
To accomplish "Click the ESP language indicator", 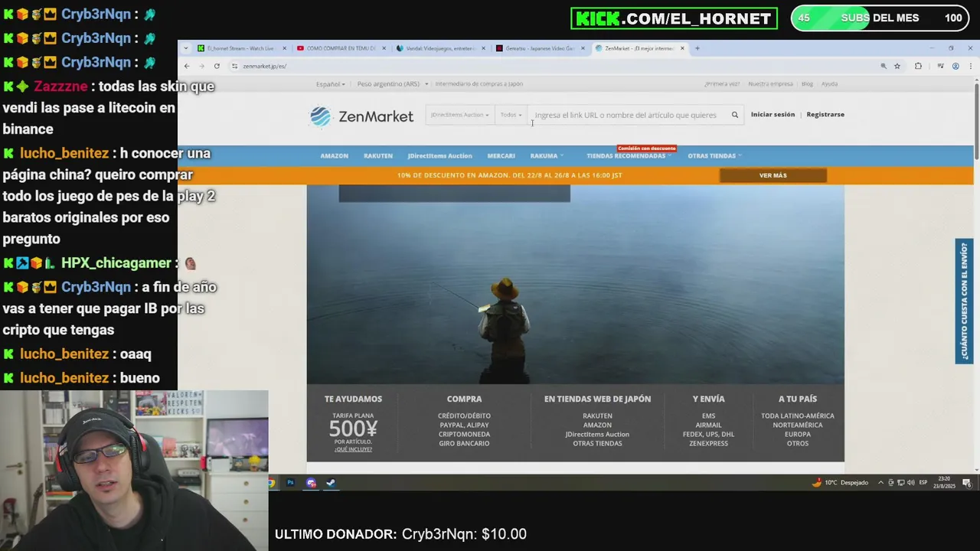I will [923, 483].
